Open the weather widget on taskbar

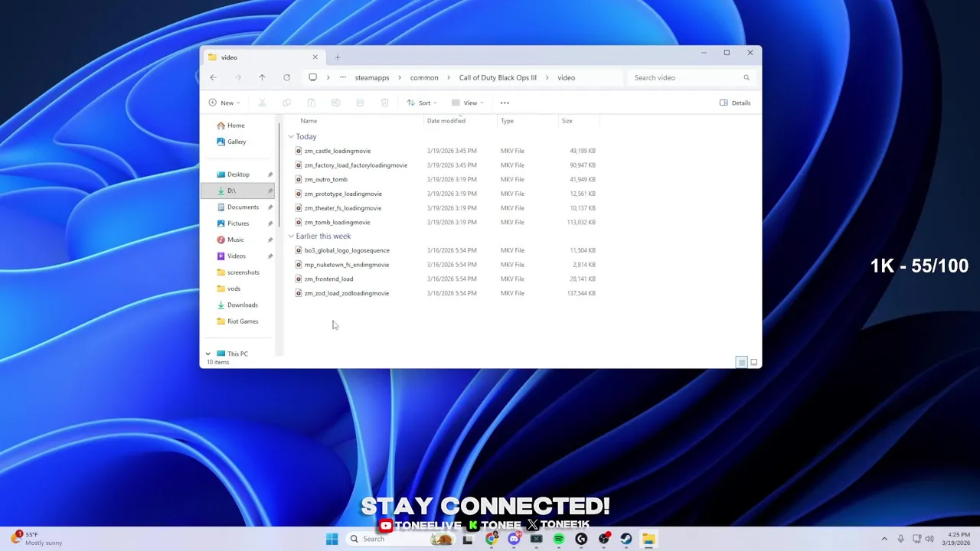point(37,539)
